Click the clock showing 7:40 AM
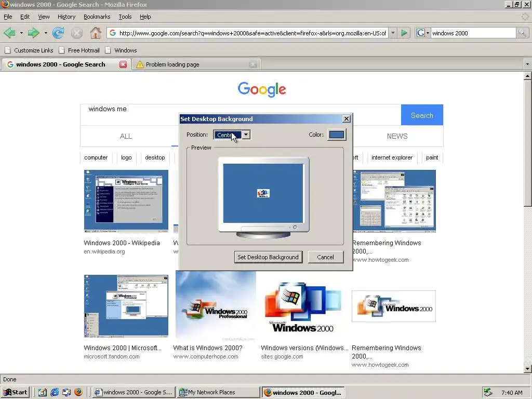Screen dimensions: 532x399 click(x=512, y=393)
